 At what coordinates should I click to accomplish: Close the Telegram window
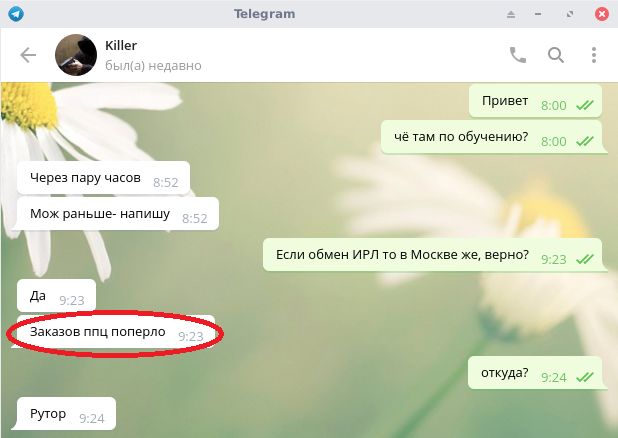tap(602, 14)
